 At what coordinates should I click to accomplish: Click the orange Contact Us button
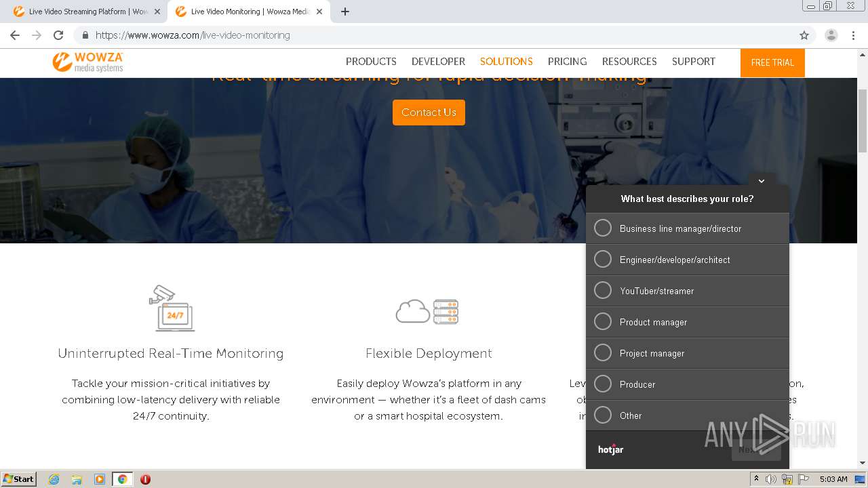coord(429,113)
